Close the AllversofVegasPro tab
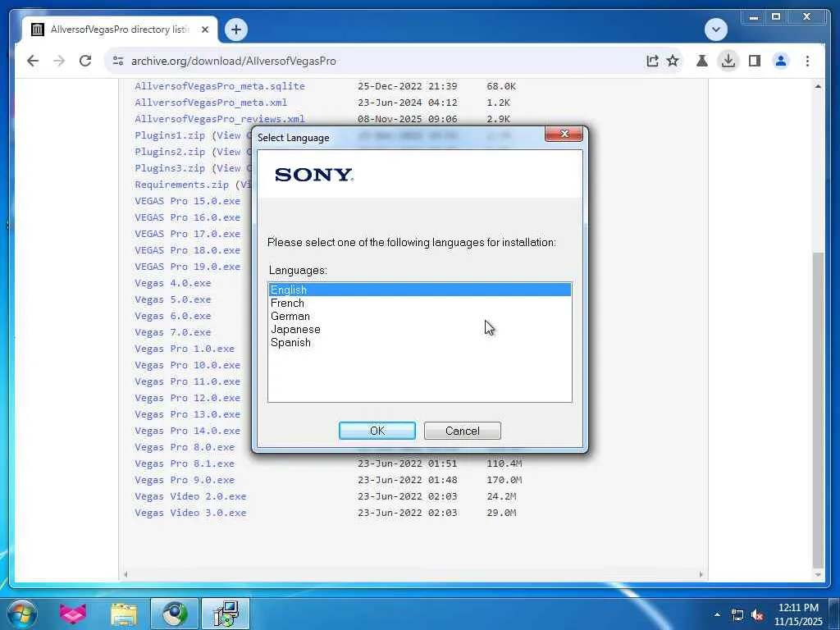The width and height of the screenshot is (840, 630). (204, 30)
